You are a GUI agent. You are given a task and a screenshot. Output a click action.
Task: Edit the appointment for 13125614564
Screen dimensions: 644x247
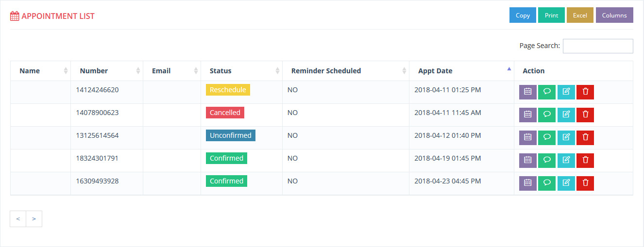[566, 138]
